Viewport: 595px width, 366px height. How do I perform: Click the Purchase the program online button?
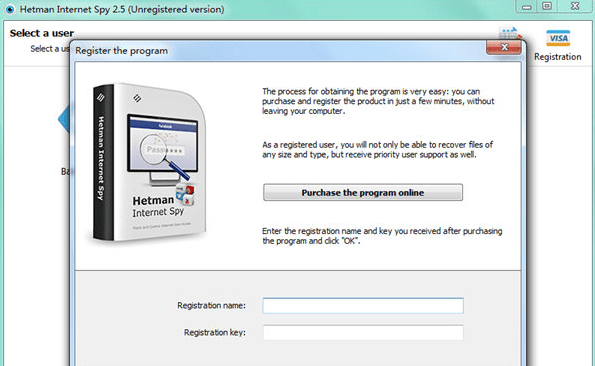pos(363,193)
